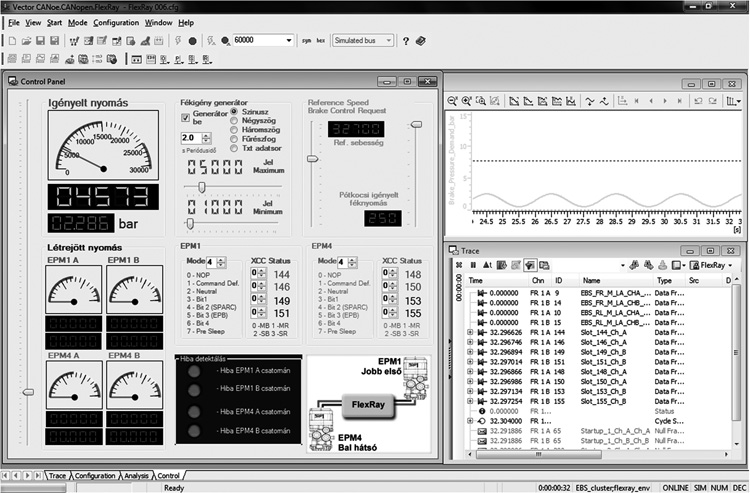Click the Stop measurement round icon
This screenshot has width=750, height=493.
coord(192,41)
